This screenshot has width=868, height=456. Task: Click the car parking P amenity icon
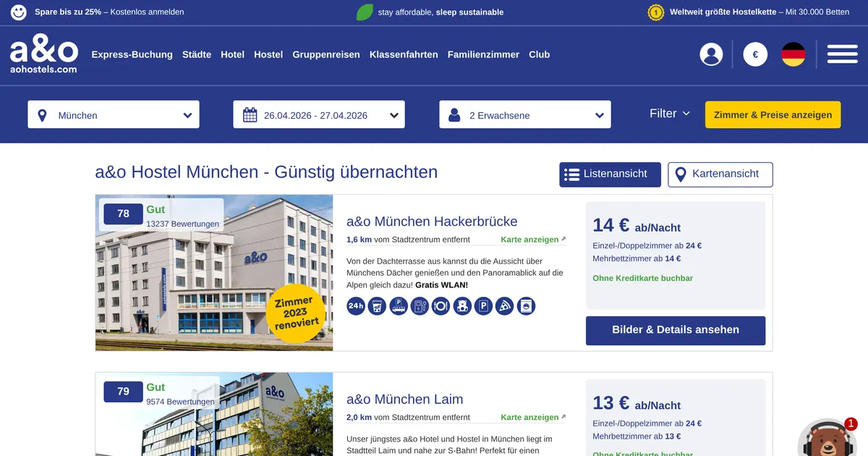(483, 306)
